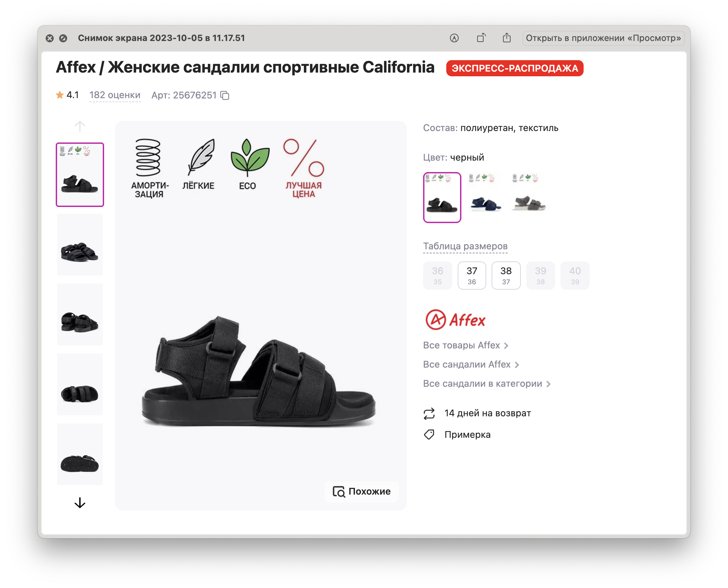Click the down arrow below thumbnails

click(80, 503)
